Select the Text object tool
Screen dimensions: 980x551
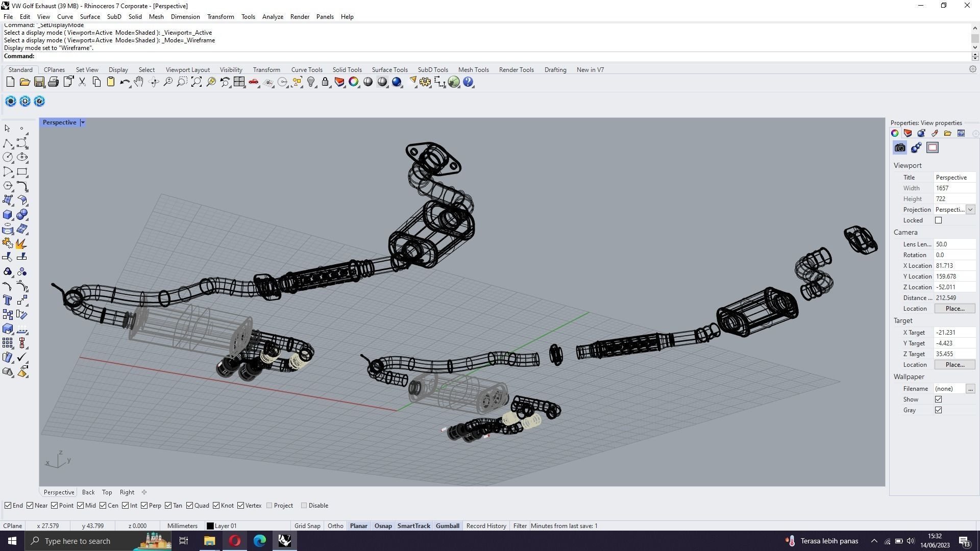click(x=8, y=300)
